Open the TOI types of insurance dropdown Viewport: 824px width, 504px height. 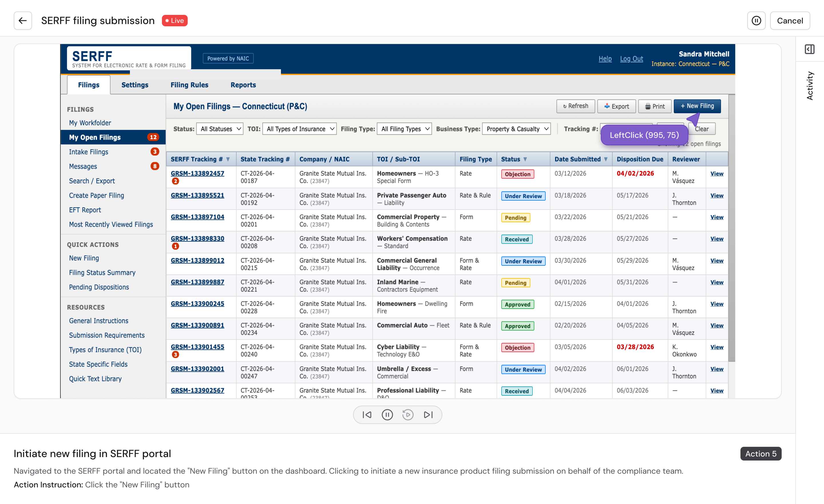coord(299,129)
